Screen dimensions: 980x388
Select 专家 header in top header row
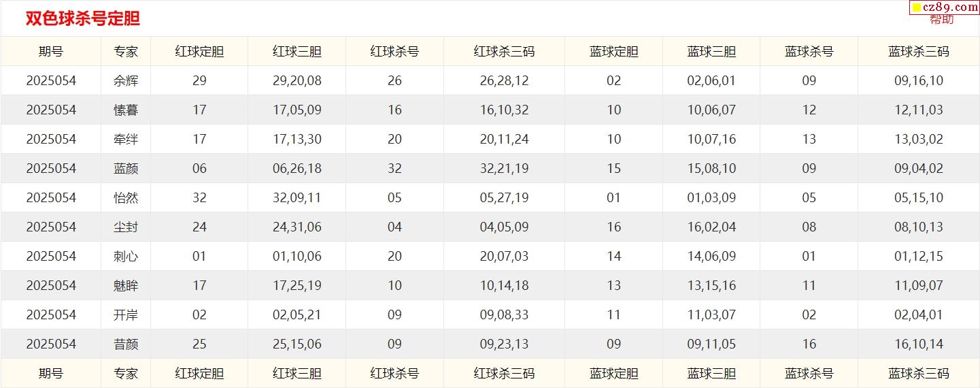126,51
